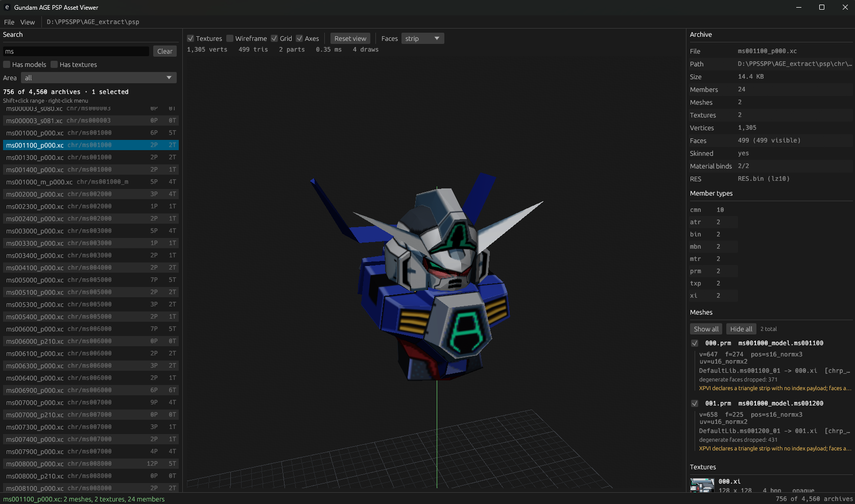Show all meshes
This screenshot has height=504, width=855.
(706, 329)
